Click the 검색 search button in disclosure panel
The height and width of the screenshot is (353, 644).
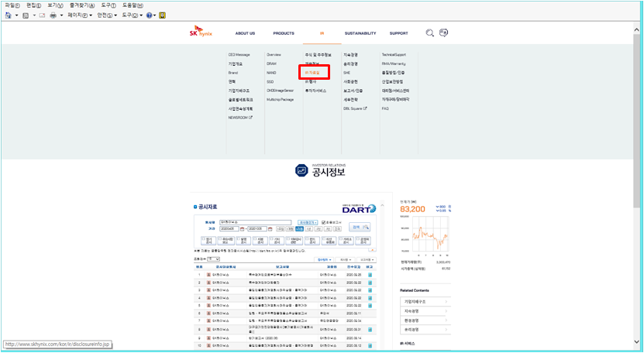coord(360,227)
